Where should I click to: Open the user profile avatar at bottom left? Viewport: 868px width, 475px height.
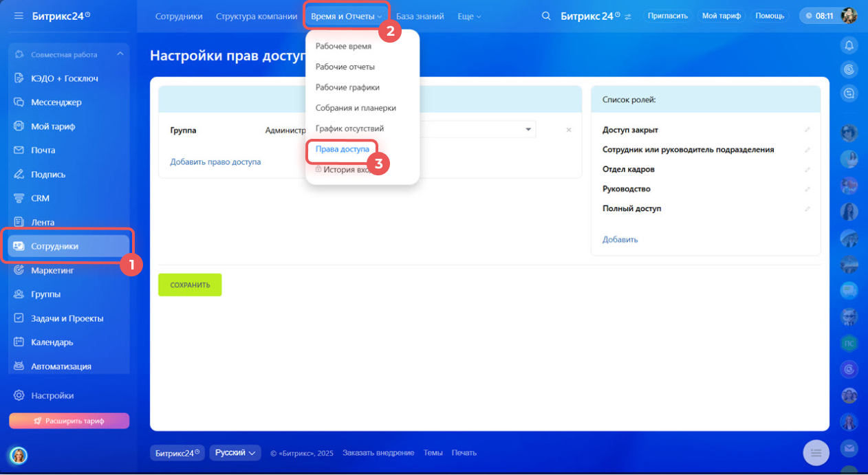[19, 455]
